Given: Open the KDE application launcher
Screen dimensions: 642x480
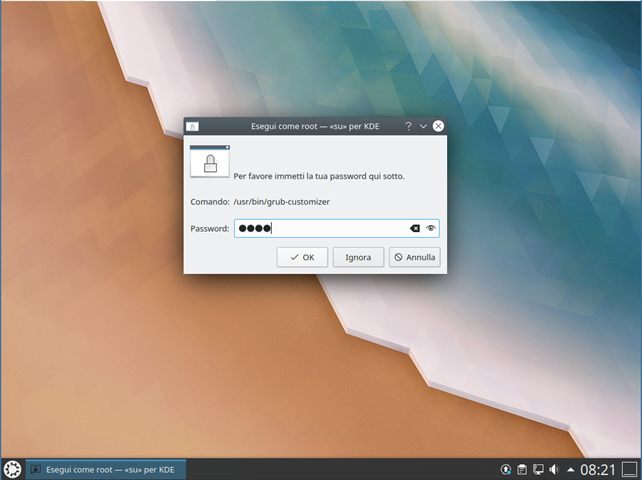Looking at the screenshot, I should pos(12,469).
